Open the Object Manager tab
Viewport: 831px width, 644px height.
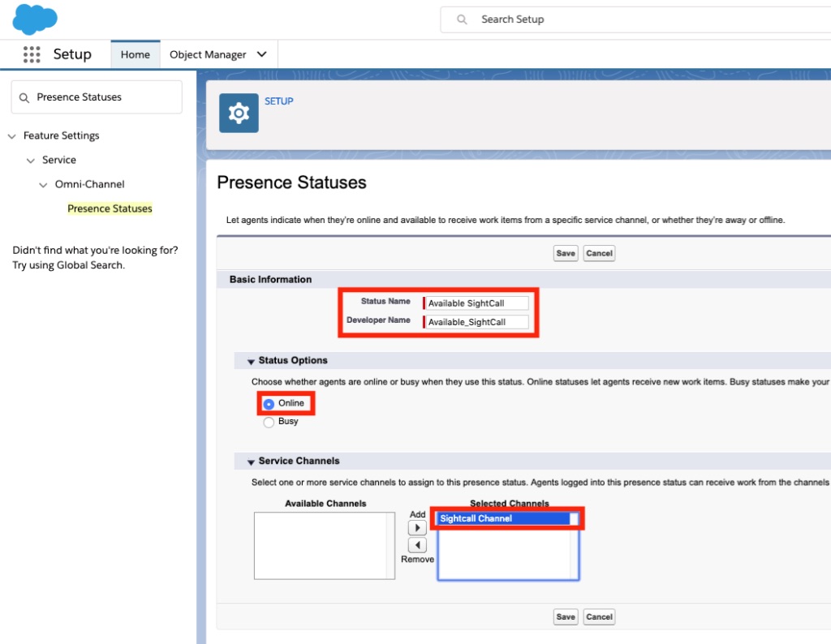pos(208,54)
